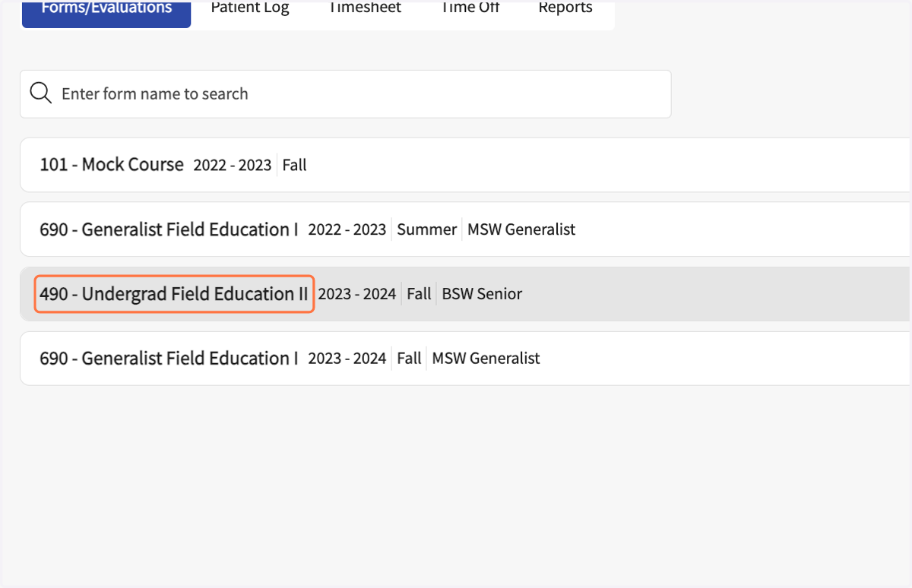
Task: Open 690 Generalist Field Education I Summer course
Action: click(x=169, y=229)
